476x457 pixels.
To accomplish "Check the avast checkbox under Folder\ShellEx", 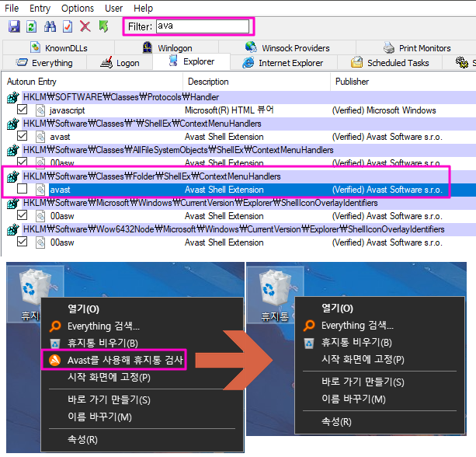I will pos(23,189).
